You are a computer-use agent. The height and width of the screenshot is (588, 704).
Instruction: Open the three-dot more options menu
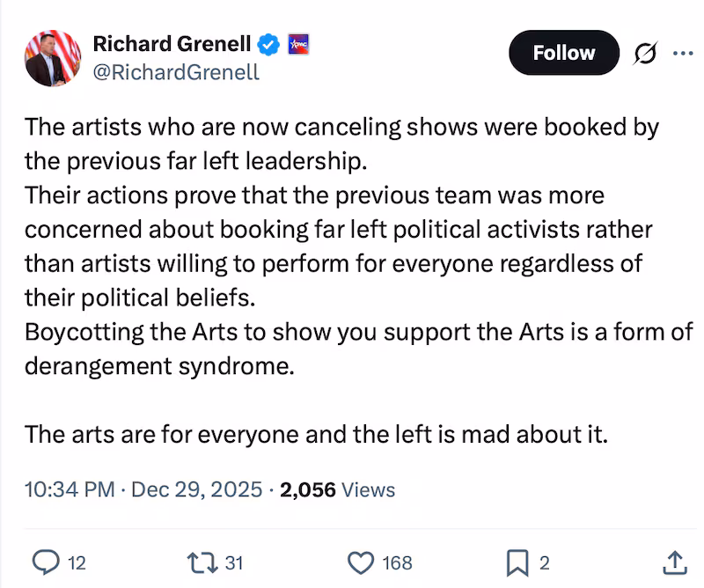(682, 53)
